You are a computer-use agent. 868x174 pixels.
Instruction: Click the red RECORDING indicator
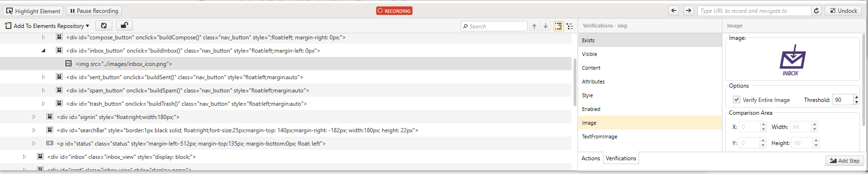[394, 11]
